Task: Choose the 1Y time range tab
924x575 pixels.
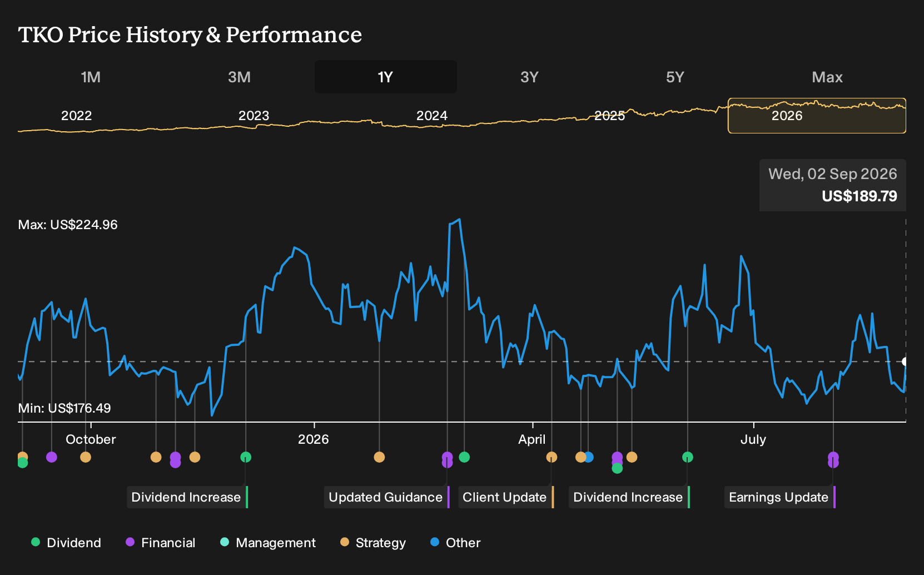Action: [x=386, y=77]
